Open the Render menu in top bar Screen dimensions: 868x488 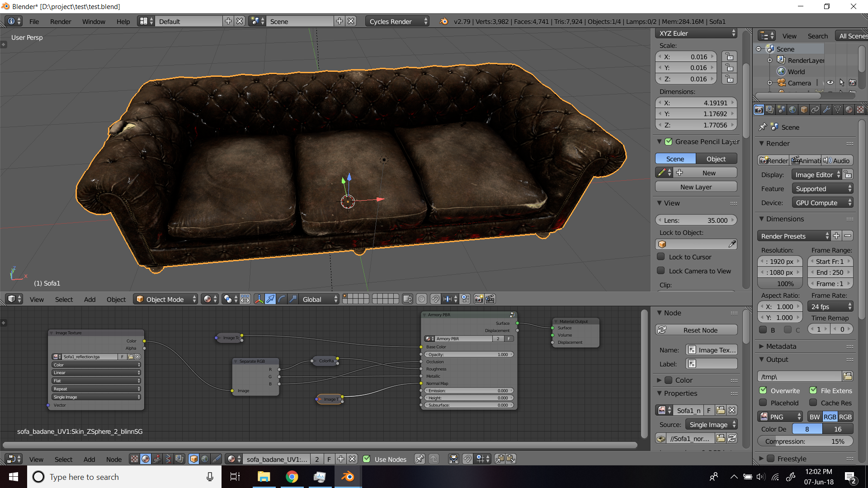(x=60, y=21)
